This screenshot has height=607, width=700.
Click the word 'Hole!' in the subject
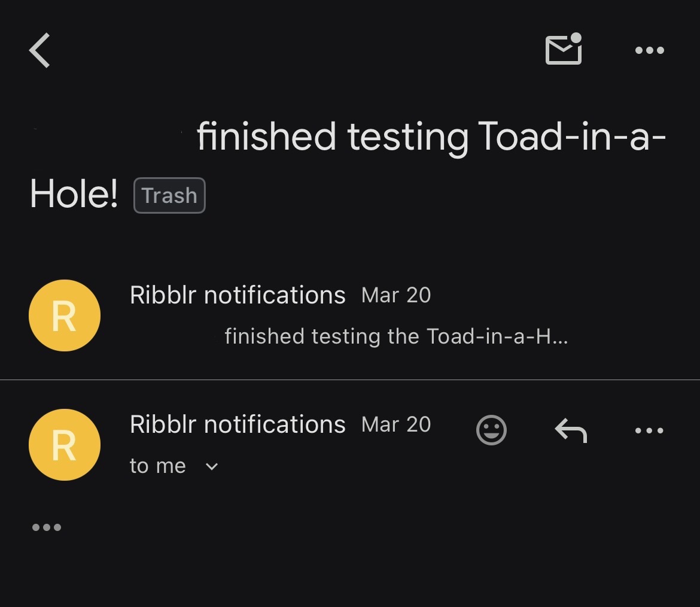click(x=74, y=195)
